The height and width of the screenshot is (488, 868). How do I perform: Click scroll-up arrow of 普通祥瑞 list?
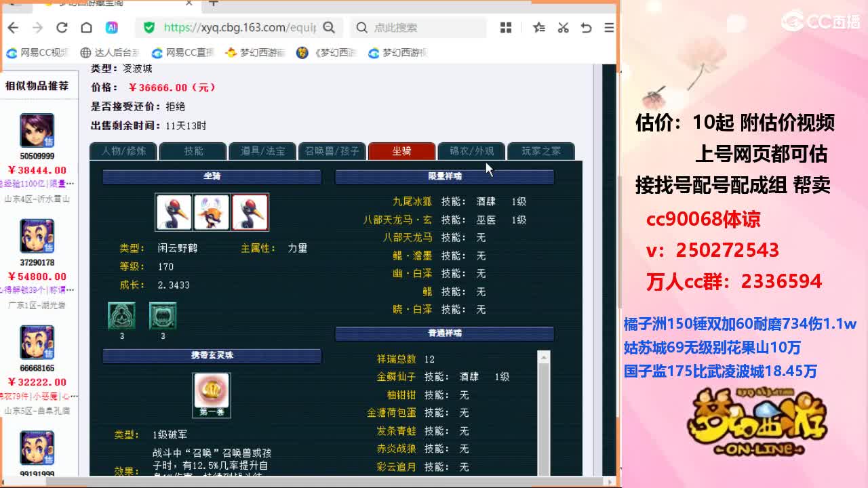click(x=544, y=357)
